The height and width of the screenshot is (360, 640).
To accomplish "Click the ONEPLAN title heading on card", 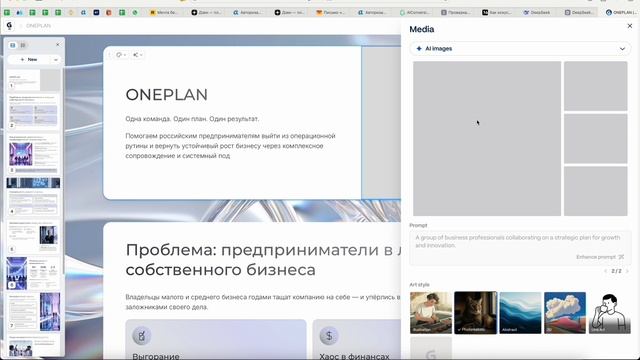I will pos(167,95).
